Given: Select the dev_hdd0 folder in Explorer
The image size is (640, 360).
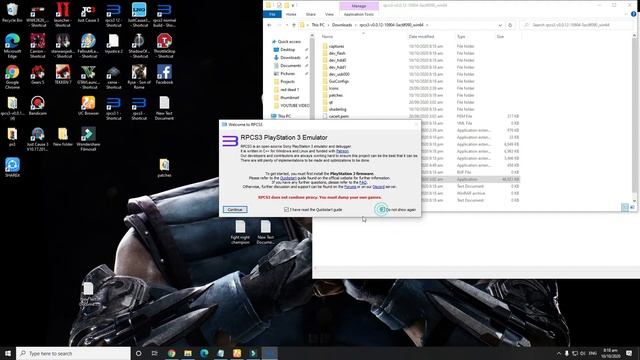Looking at the screenshot, I should coord(337,60).
